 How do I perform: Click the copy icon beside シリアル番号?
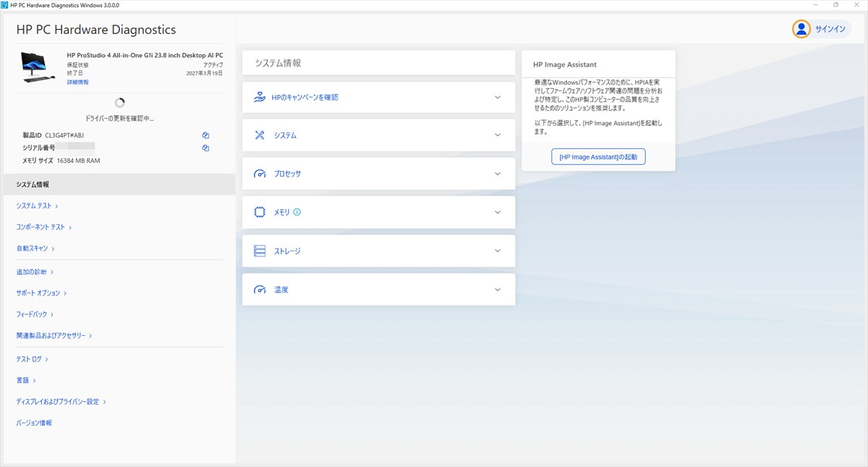pyautogui.click(x=205, y=148)
